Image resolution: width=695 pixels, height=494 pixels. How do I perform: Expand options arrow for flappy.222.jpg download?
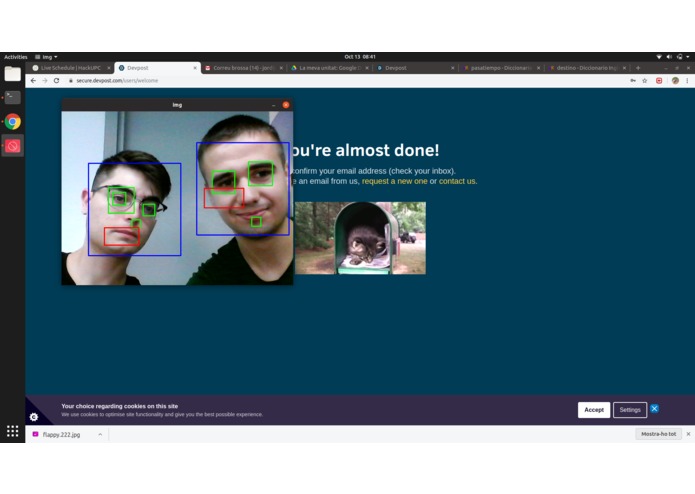click(100, 435)
